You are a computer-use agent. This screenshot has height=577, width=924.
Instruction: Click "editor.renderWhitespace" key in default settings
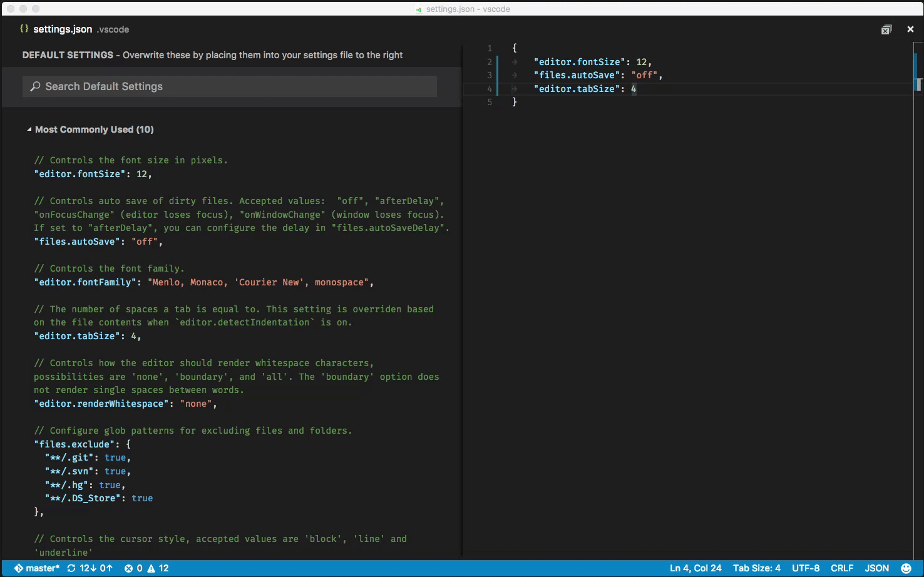click(101, 404)
